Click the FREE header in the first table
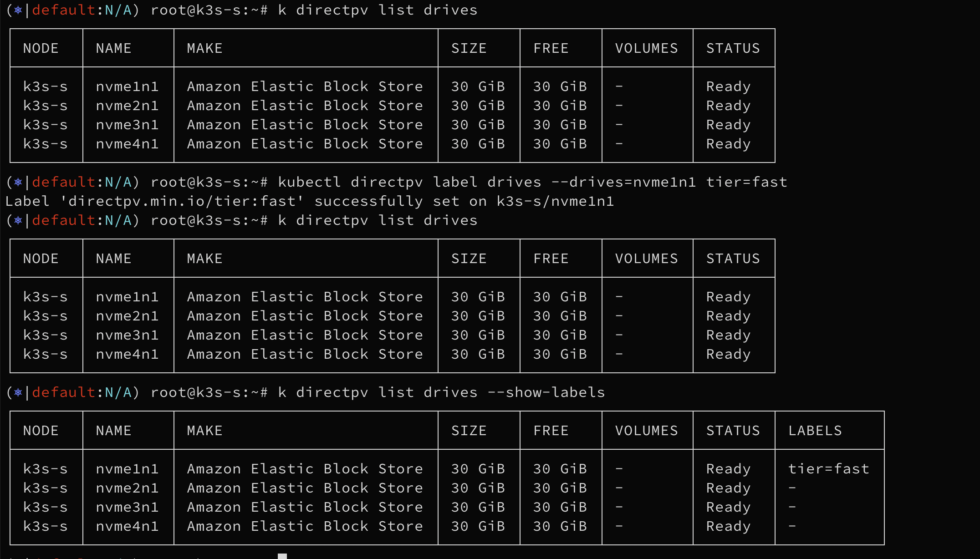 551,48
